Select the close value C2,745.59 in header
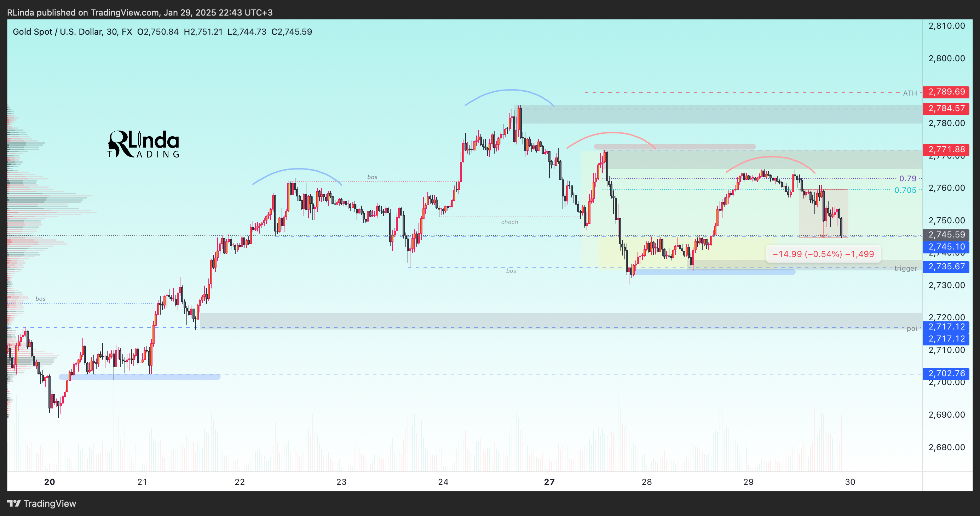The width and height of the screenshot is (980, 516). coord(292,31)
